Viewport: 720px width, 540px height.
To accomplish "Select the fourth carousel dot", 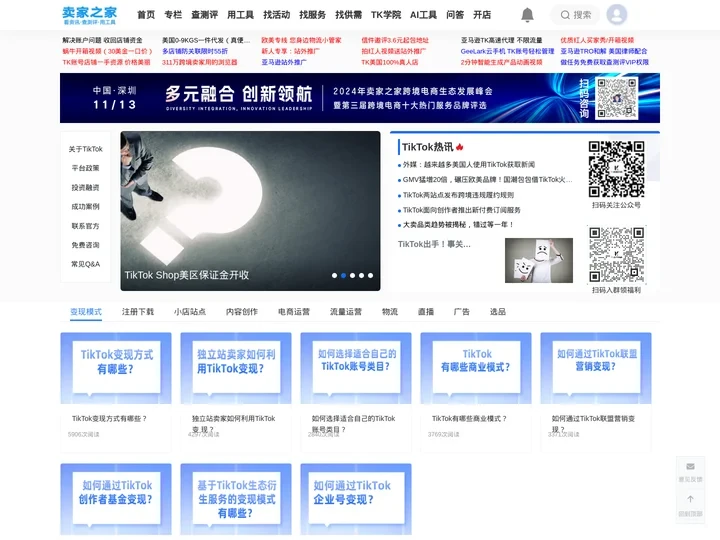I will [x=361, y=276].
